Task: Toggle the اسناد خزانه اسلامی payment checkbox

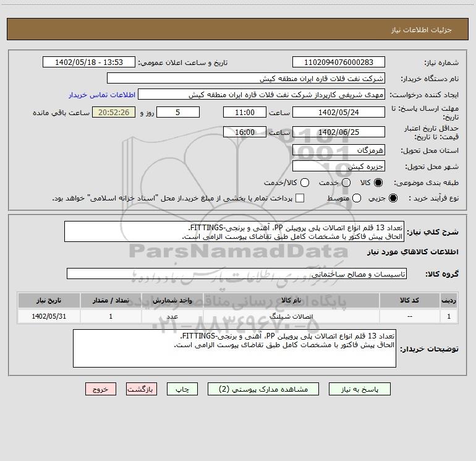Action: pos(300,198)
